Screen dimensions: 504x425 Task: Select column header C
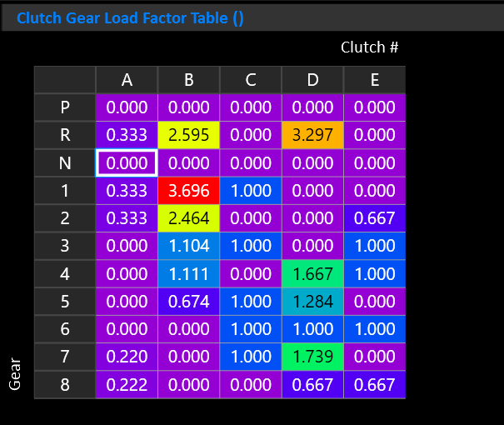tap(251, 80)
